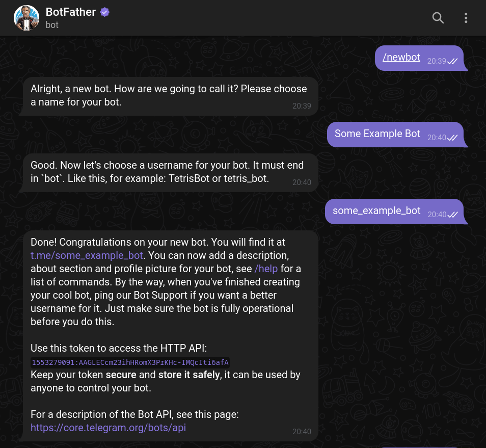Click the double checkmarks on some_example_bot message
486x448 pixels.
[452, 215]
